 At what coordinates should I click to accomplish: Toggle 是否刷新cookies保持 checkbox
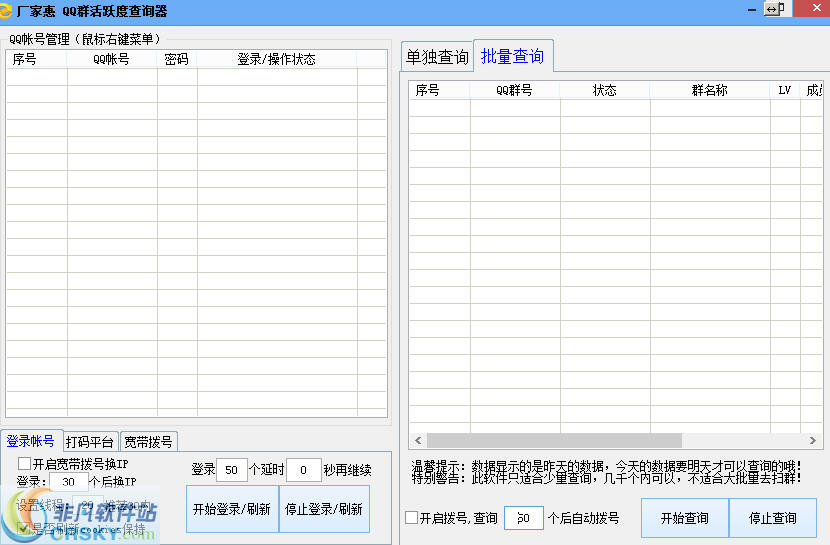[23, 528]
